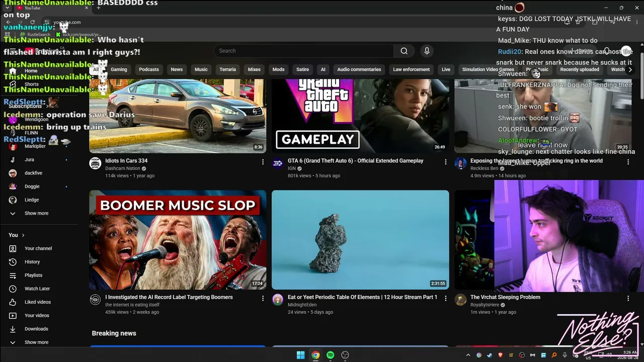Viewport: 644px width, 362px height.
Task: Open the AI Record Label Targeting Boomers title
Action: [x=169, y=297]
